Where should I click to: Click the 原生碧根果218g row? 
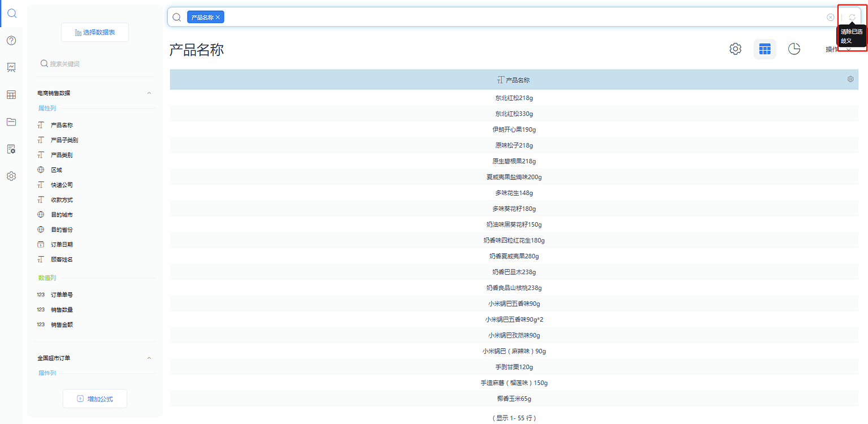(x=514, y=161)
